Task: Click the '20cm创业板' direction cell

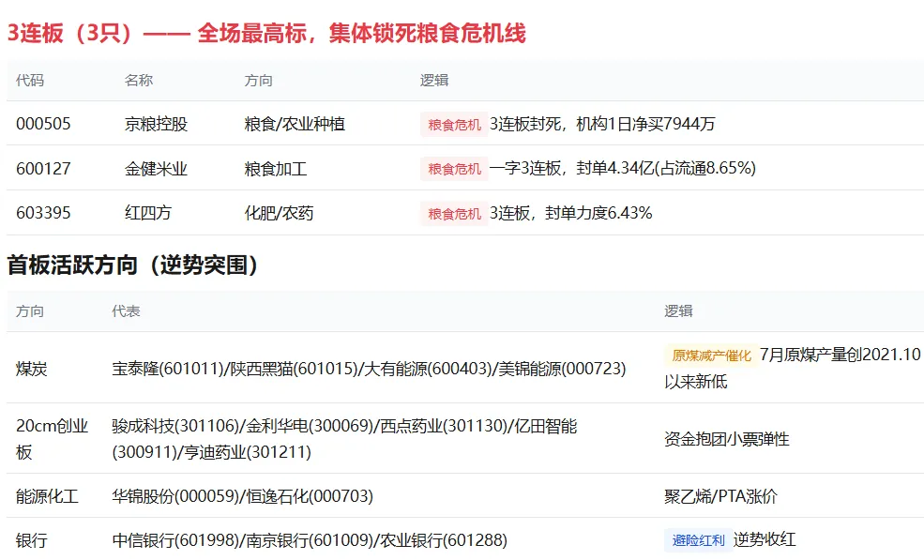Action: [x=52, y=439]
